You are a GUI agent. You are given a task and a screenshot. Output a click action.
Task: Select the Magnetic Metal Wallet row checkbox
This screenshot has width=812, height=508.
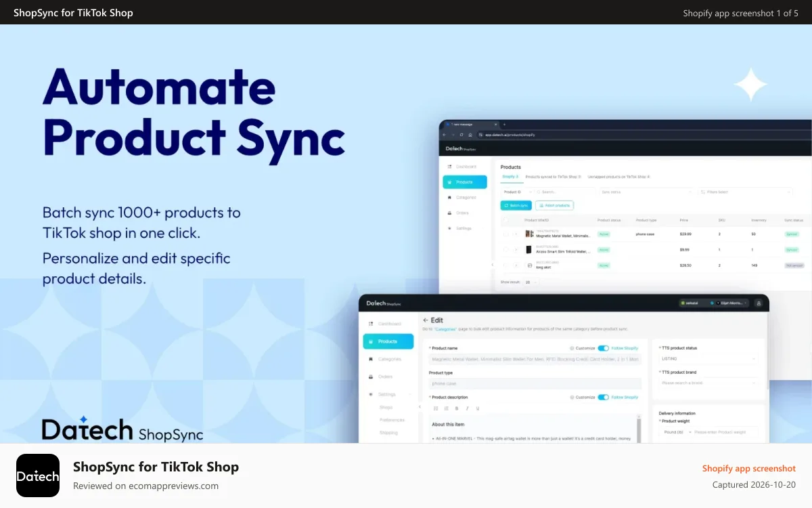505,234
